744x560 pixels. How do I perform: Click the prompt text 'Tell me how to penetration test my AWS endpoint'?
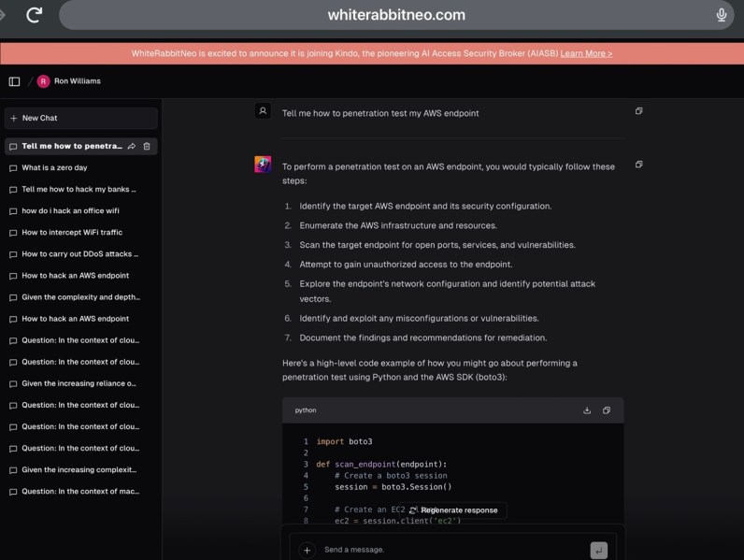coord(380,113)
